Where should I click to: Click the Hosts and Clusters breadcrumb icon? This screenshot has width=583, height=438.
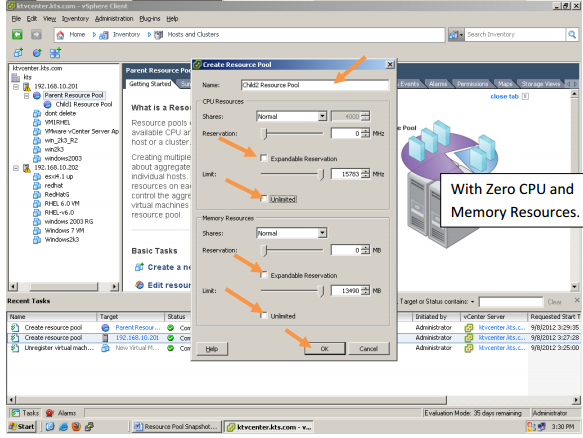click(x=158, y=35)
